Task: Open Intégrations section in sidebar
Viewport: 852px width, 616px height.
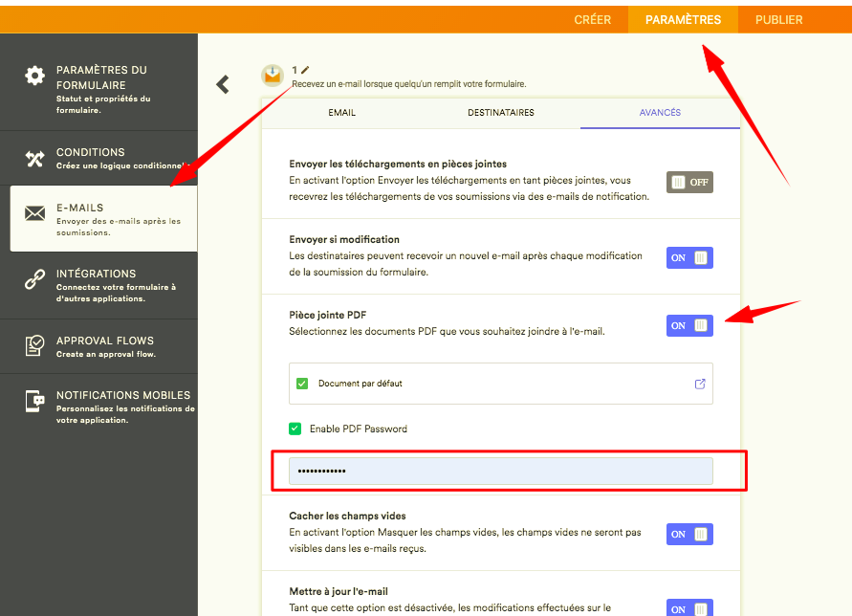Action: coord(98,285)
